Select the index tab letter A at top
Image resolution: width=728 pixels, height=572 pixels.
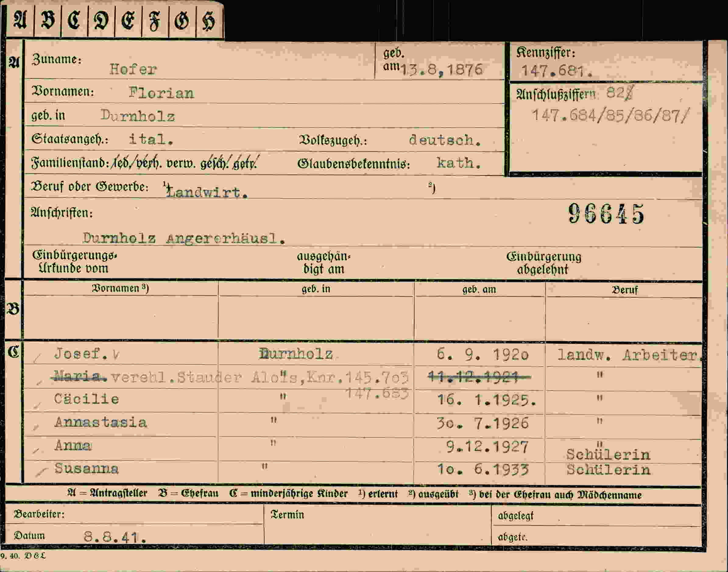coord(20,20)
